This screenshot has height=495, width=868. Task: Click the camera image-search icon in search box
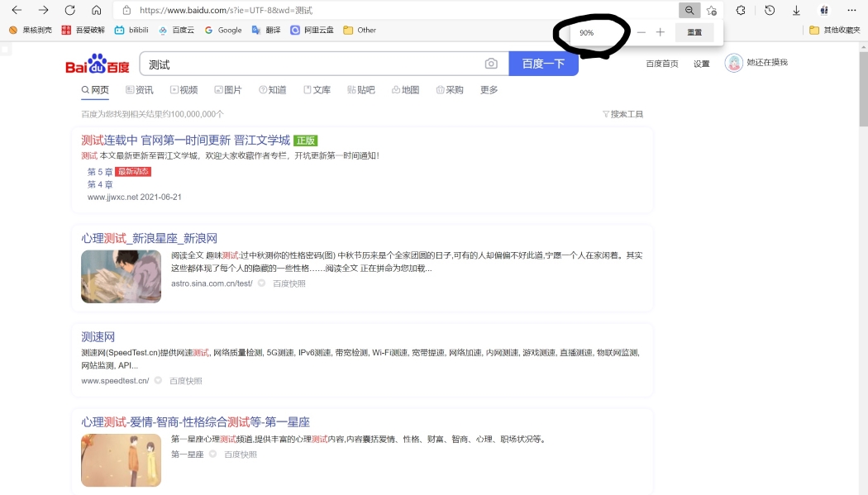pyautogui.click(x=491, y=64)
